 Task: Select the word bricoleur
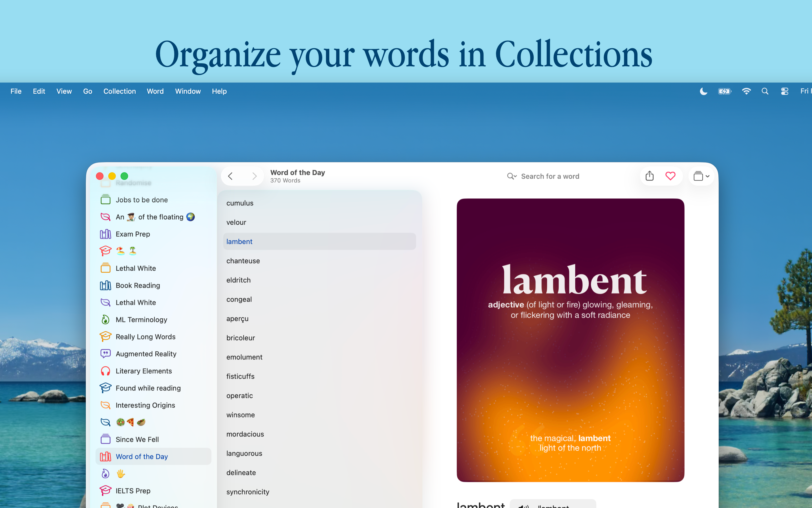[319, 338]
